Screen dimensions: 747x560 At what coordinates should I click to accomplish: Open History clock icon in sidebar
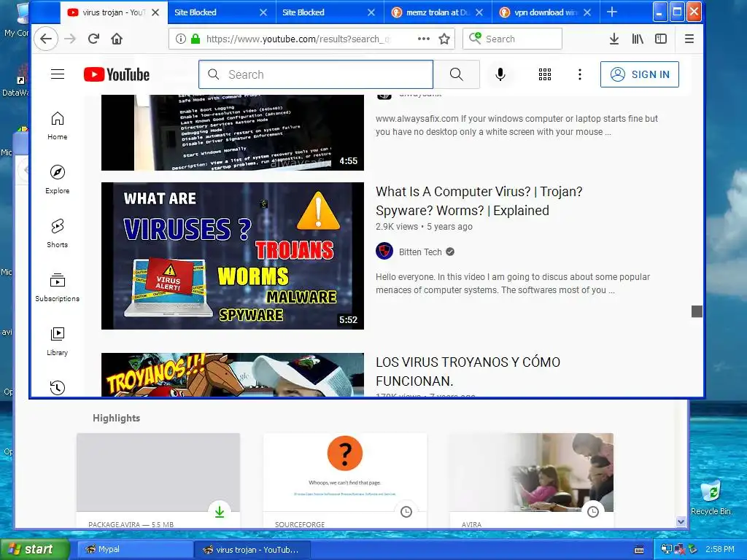point(57,388)
